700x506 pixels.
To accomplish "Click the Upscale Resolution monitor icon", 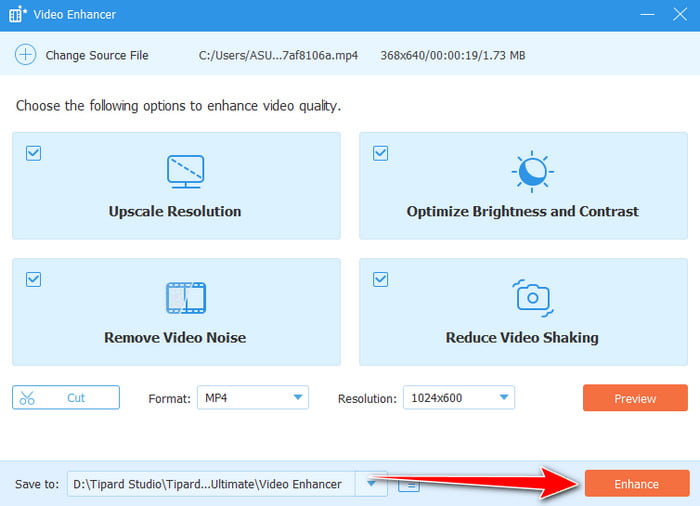I will (x=185, y=172).
